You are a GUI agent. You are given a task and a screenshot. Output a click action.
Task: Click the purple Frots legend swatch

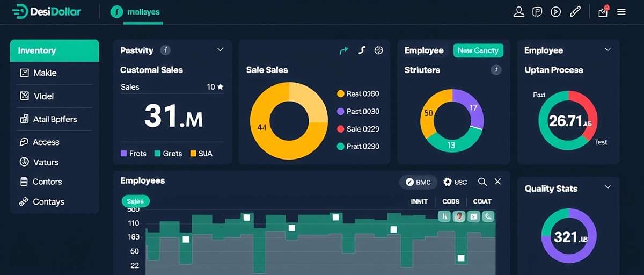pos(124,154)
